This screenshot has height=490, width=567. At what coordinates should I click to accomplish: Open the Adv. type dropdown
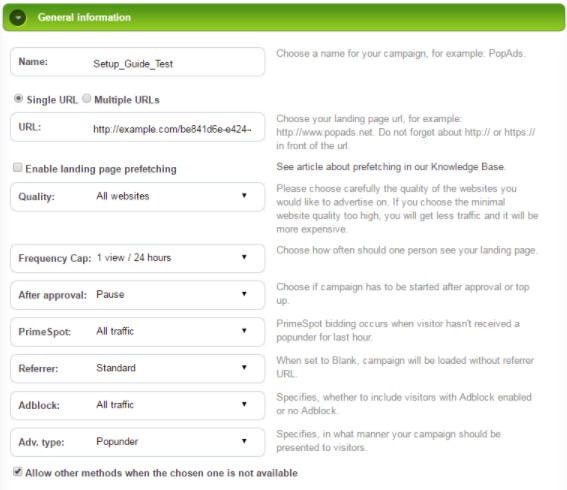tap(137, 442)
